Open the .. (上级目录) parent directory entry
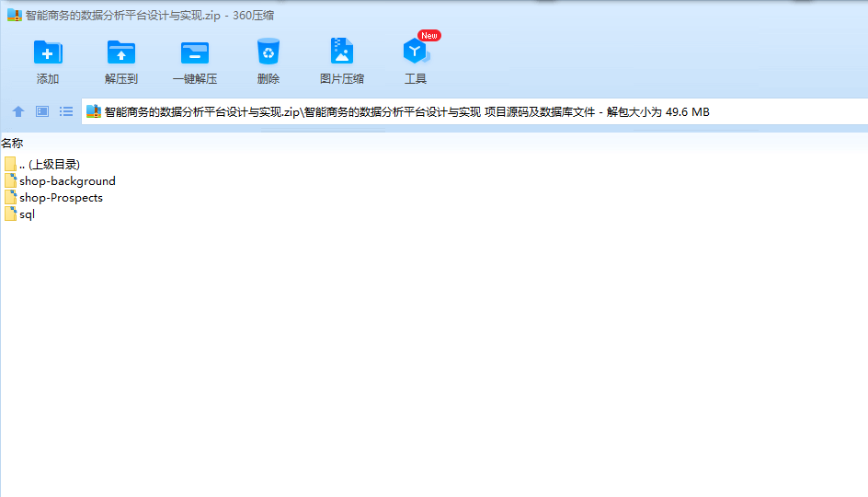The height and width of the screenshot is (497, 868). pos(42,164)
